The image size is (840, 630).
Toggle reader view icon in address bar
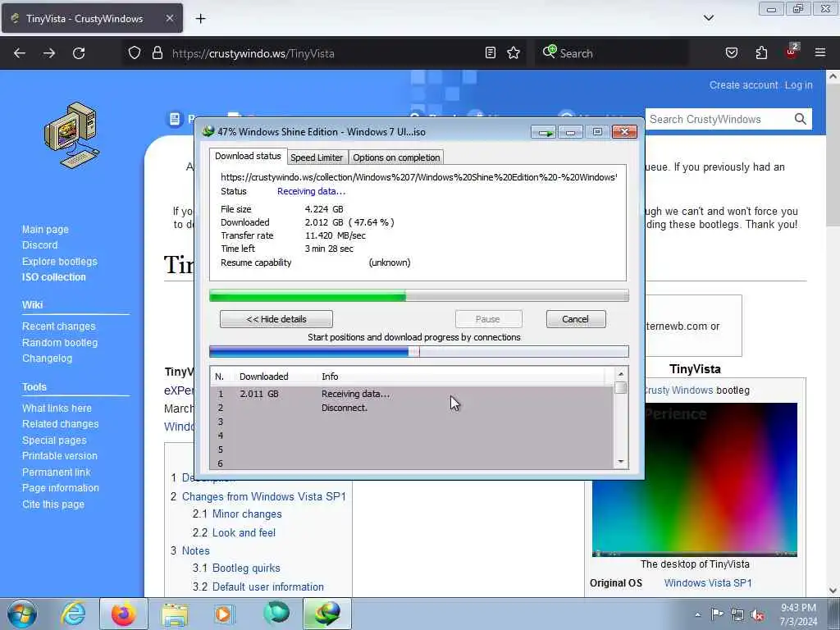[x=491, y=53]
